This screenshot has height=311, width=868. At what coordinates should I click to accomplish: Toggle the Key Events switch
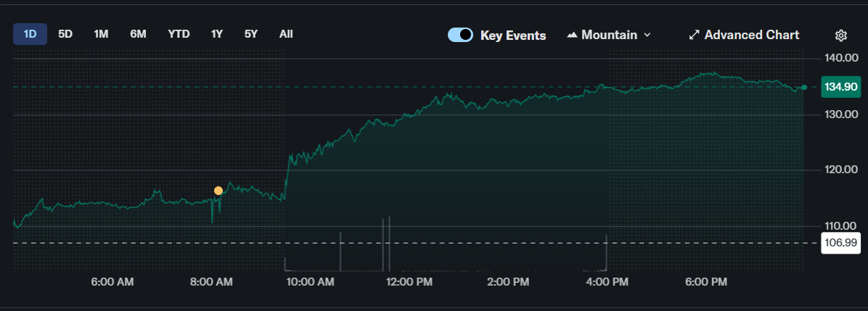tap(460, 35)
